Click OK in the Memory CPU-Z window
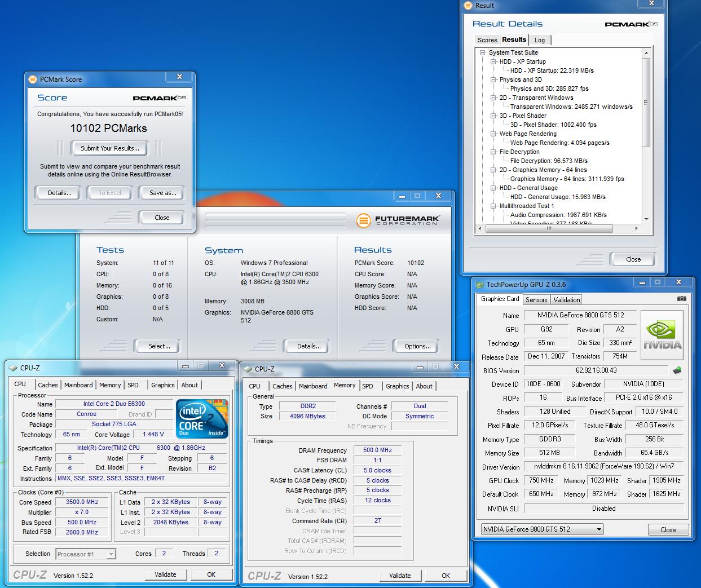Screen dimensions: 701x588 [446, 576]
